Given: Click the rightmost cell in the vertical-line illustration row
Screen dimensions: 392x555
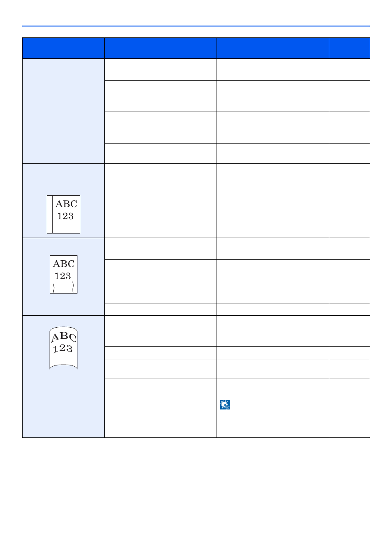Looking at the screenshot, I should click(349, 201).
